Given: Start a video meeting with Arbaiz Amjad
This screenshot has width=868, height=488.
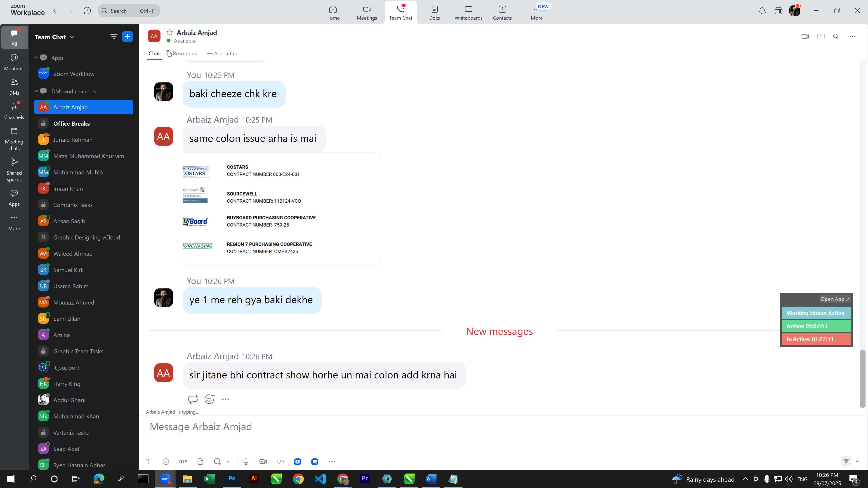Looking at the screenshot, I should click(x=805, y=36).
